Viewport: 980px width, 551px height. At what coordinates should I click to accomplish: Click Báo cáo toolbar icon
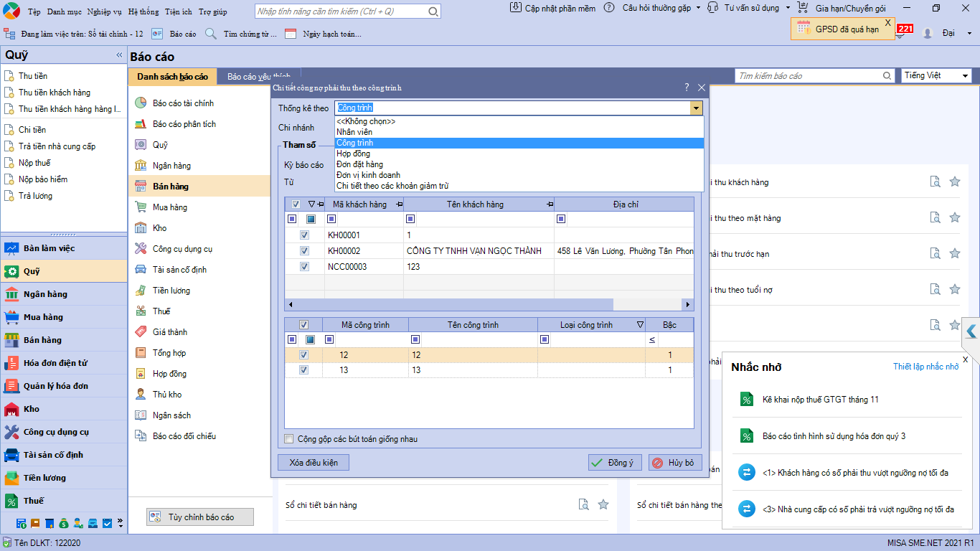point(157,34)
